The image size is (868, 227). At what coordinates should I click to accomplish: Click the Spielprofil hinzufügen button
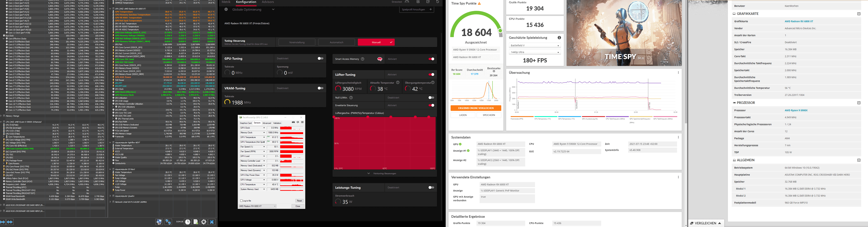point(417,9)
